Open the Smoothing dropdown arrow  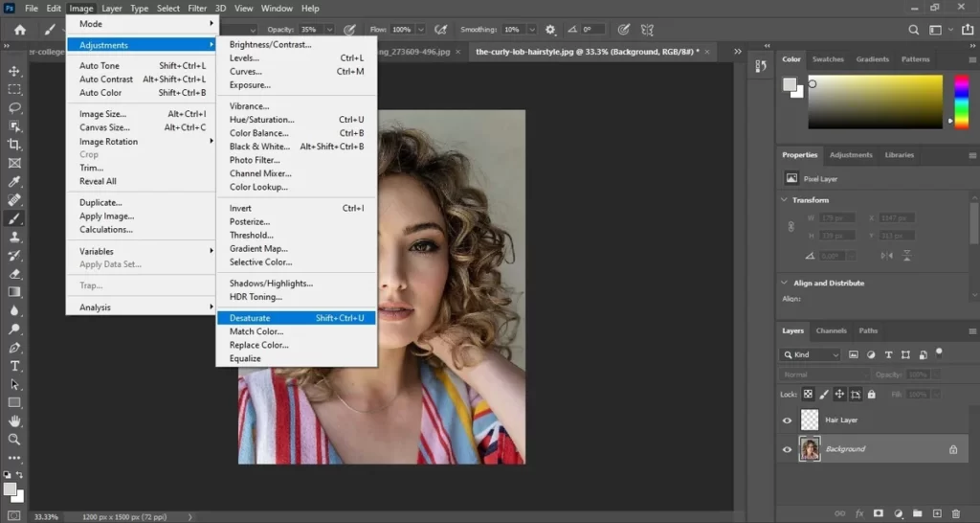click(x=532, y=30)
